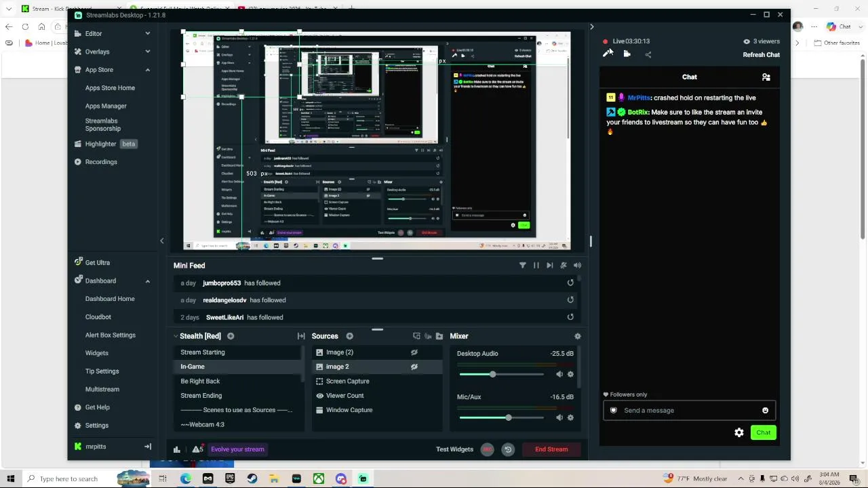The width and height of the screenshot is (868, 488).
Task: Expand the Overlays sidebar section
Action: (147, 52)
